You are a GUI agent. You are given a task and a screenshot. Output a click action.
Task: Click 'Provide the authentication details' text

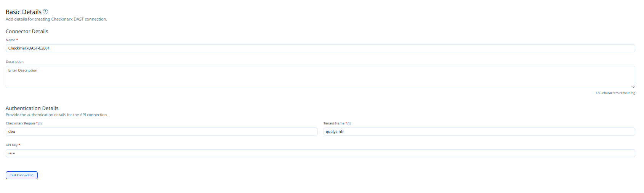click(57, 115)
